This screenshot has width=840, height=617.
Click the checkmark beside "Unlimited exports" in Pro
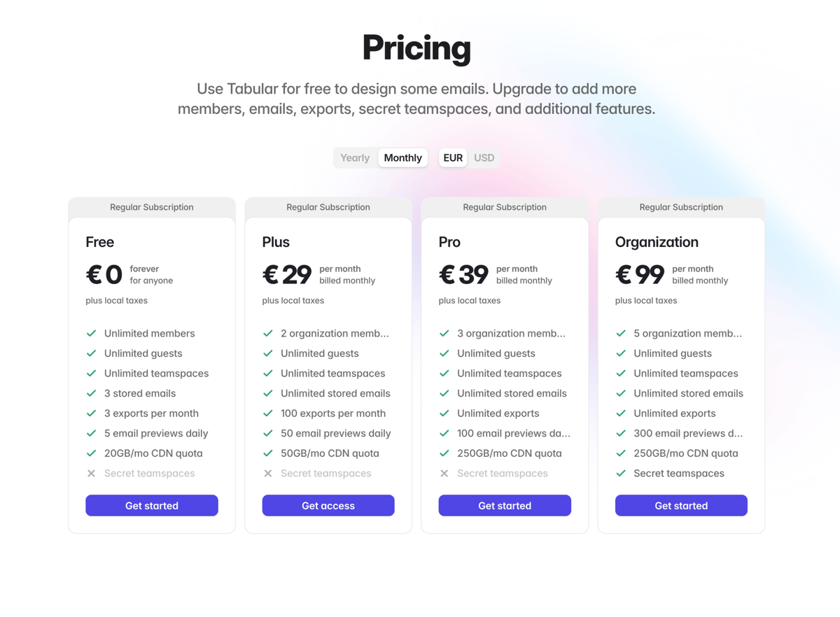pos(444,413)
